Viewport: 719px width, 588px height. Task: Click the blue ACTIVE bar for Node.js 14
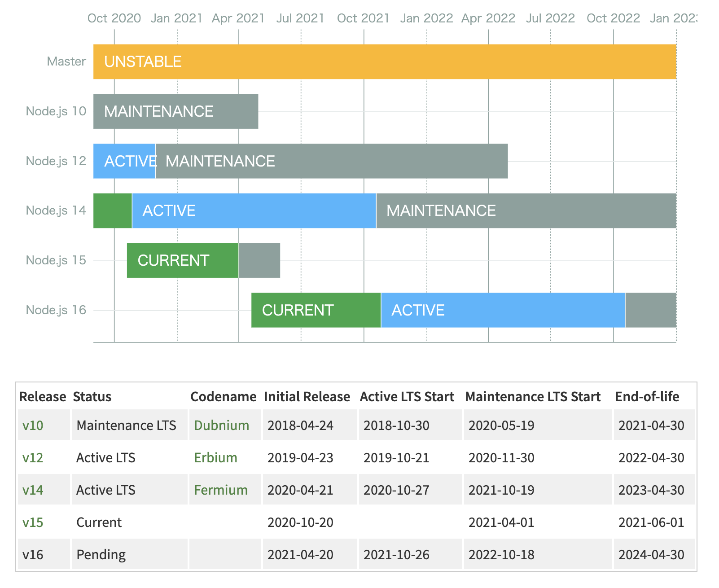coord(254,211)
